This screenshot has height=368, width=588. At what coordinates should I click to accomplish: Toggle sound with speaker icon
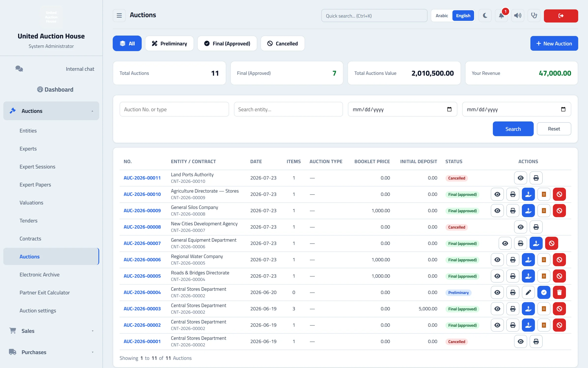[518, 16]
